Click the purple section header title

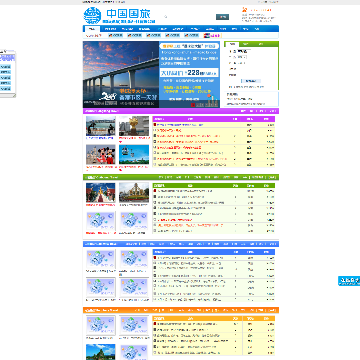click(x=101, y=111)
